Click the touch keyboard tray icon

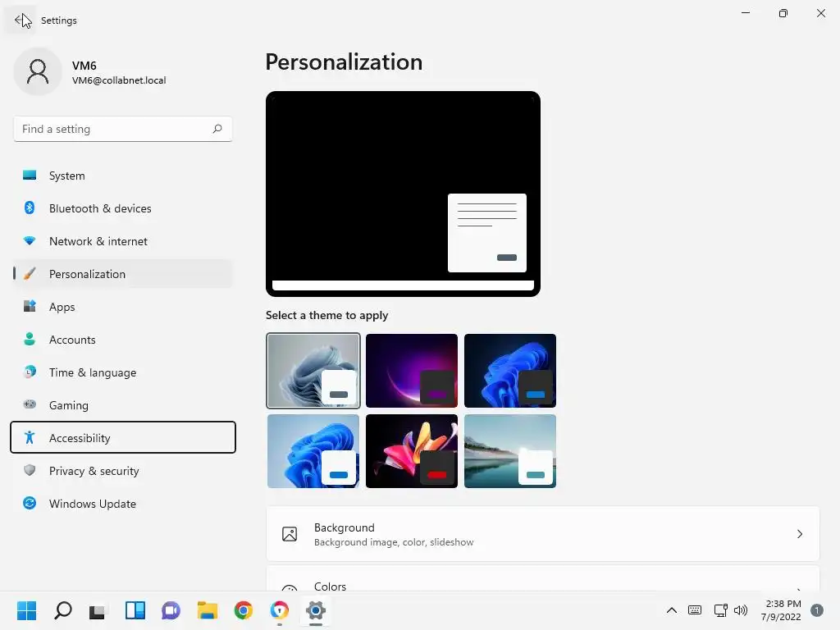[x=695, y=610]
